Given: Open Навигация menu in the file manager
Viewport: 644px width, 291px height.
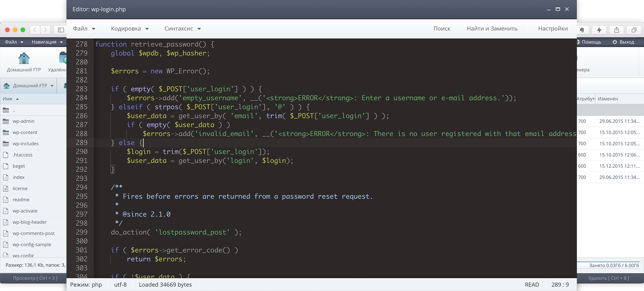Looking at the screenshot, I should [47, 42].
